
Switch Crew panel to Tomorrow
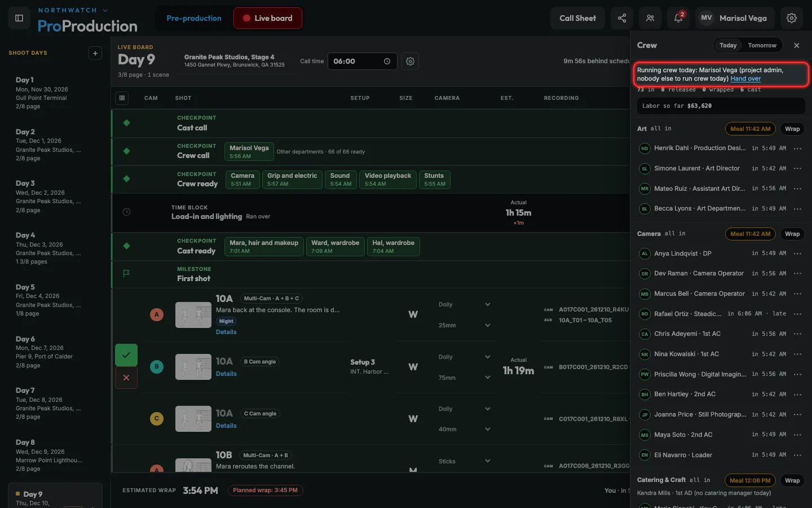click(x=762, y=45)
